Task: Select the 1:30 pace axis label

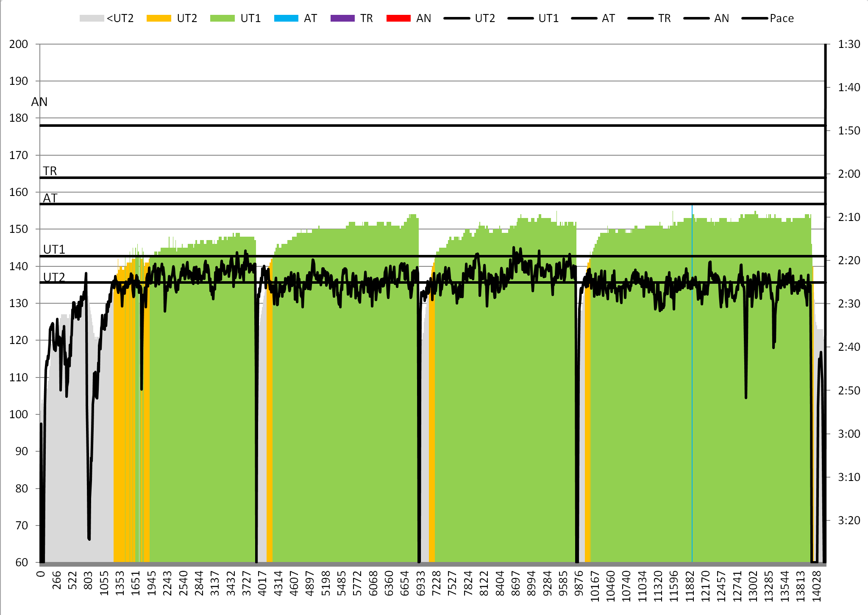Action: [849, 44]
